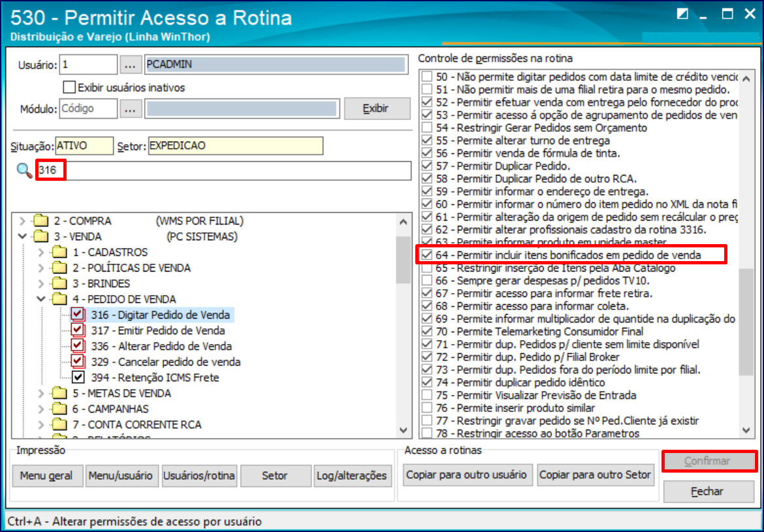The height and width of the screenshot is (532, 764).
Task: Click the 2 - POLÍTICAS DE VENDA folder icon
Action: click(x=60, y=268)
